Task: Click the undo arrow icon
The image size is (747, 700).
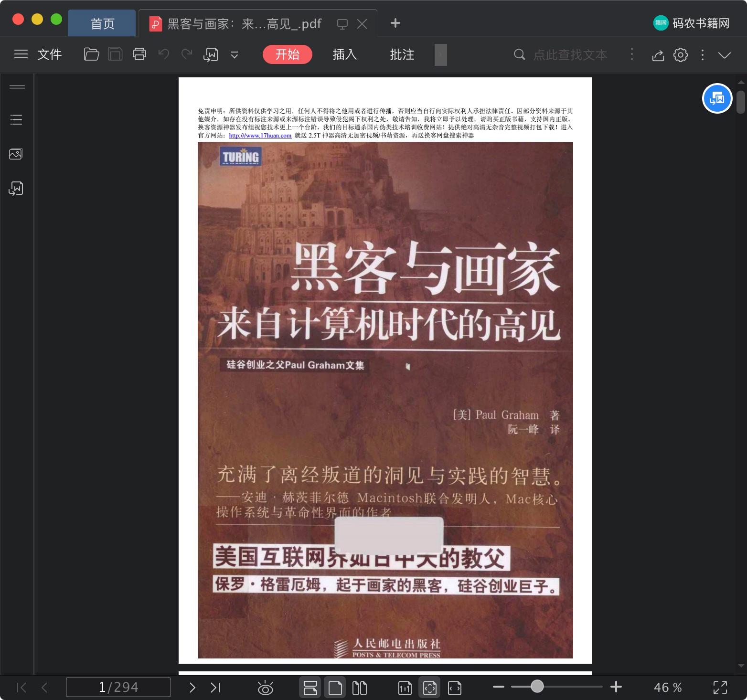Action: [164, 54]
